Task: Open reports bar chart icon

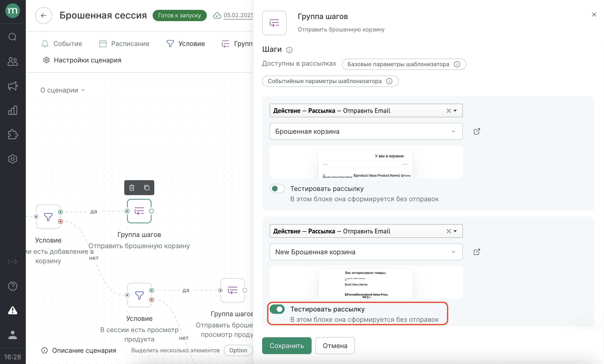Action: [x=12, y=110]
